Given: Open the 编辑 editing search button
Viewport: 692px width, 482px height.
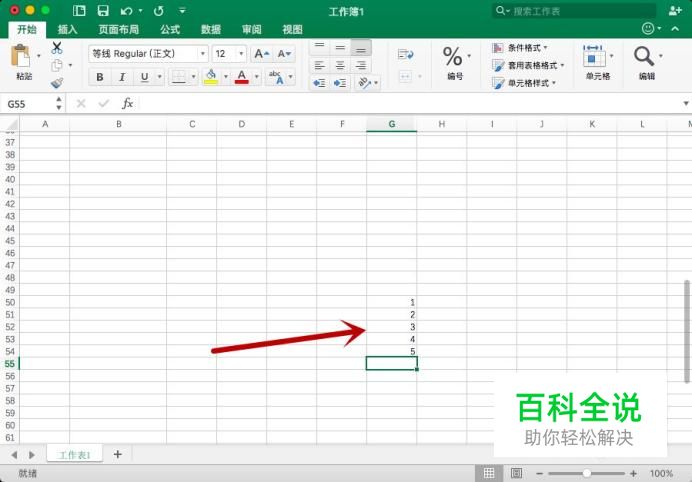Looking at the screenshot, I should (647, 63).
